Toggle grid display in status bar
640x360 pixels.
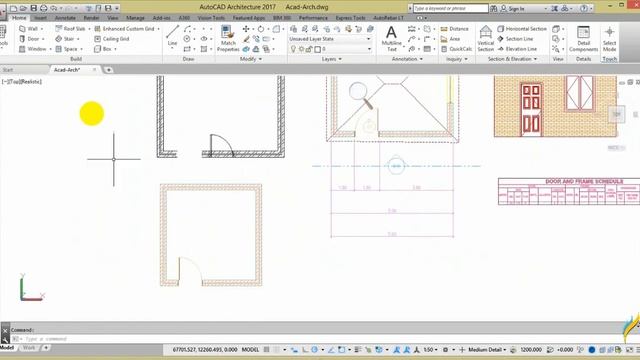click(267, 350)
